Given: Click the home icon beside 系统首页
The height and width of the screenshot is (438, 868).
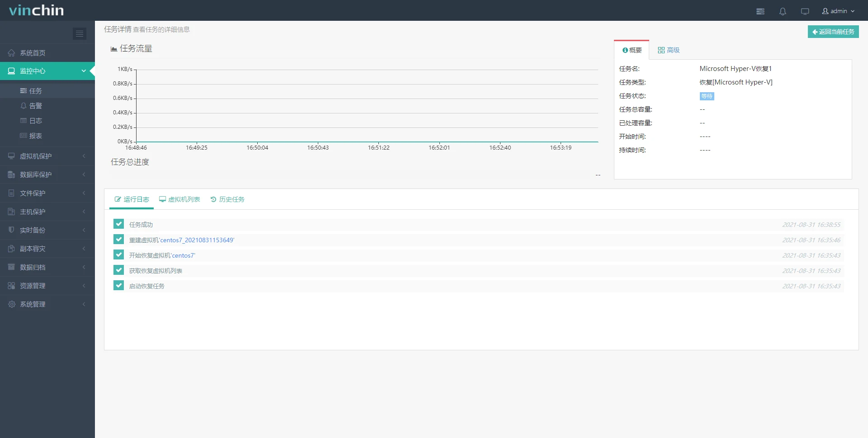Looking at the screenshot, I should (x=11, y=53).
